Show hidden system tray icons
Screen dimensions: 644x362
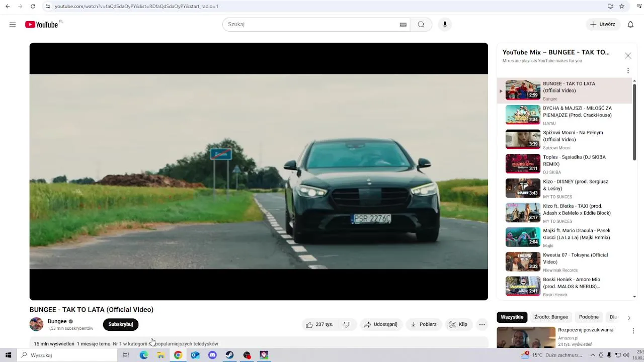tap(593, 355)
